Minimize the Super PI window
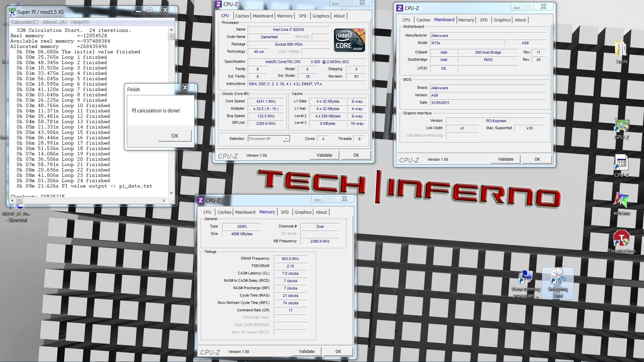The image size is (644, 362). (x=138, y=10)
